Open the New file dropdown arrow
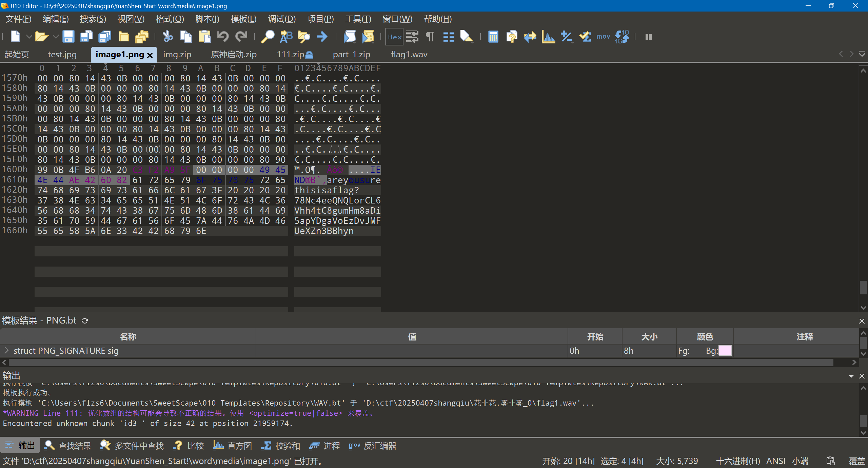 tap(29, 37)
